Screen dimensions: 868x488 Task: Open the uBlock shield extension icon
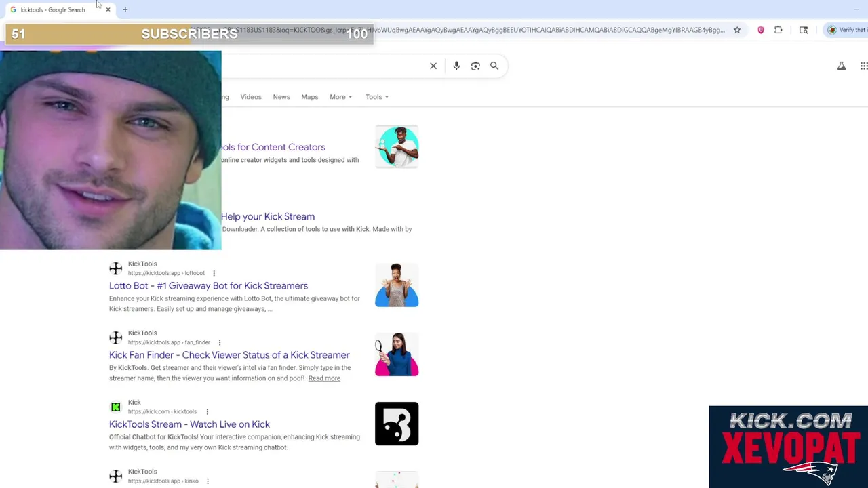(x=761, y=30)
